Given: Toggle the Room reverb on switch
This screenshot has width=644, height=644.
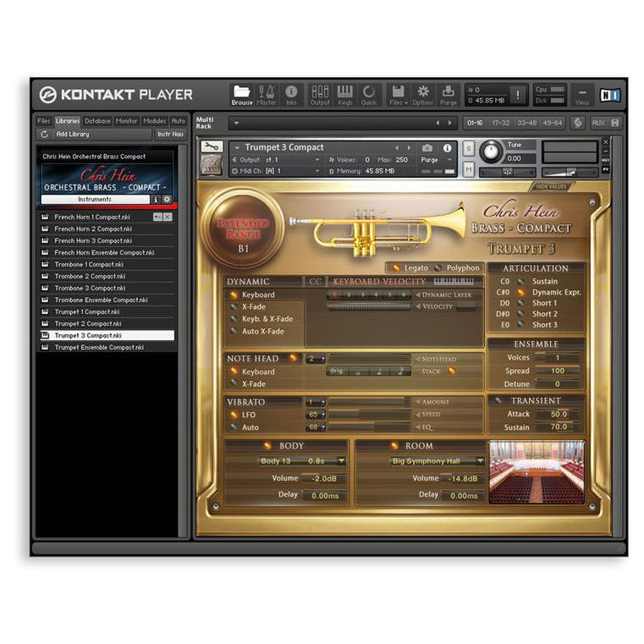Looking at the screenshot, I should point(394,446).
